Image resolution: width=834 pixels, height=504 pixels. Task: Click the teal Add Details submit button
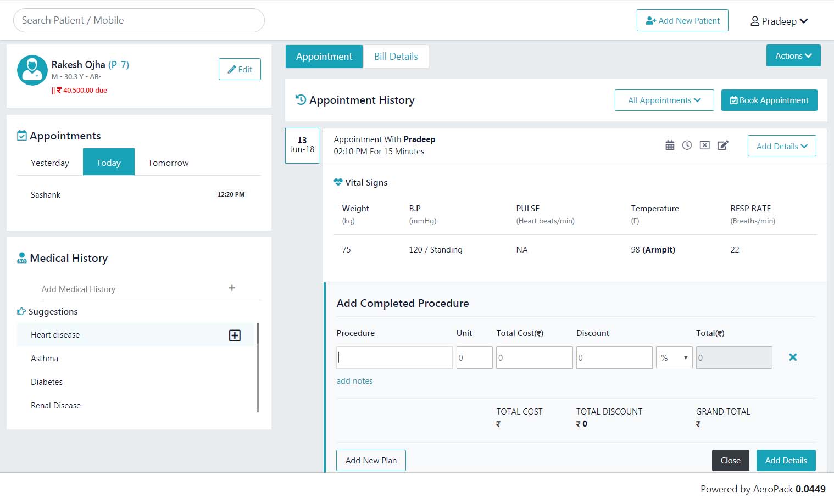(x=786, y=461)
